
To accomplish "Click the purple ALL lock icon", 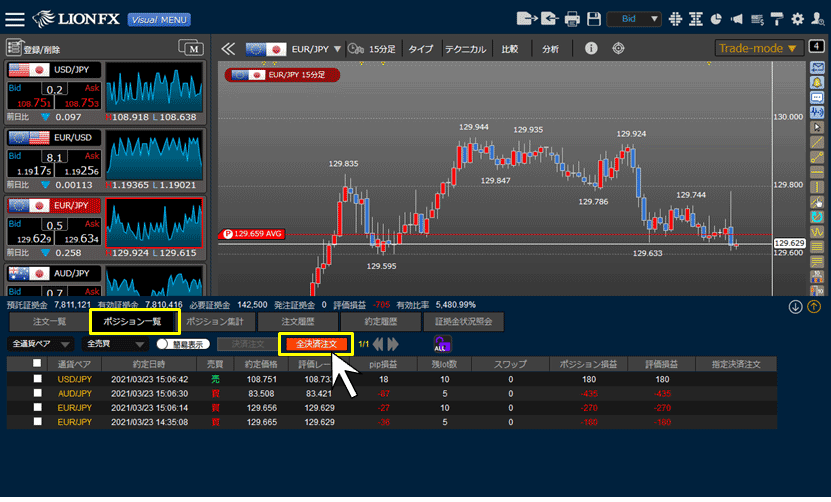I will [x=442, y=344].
